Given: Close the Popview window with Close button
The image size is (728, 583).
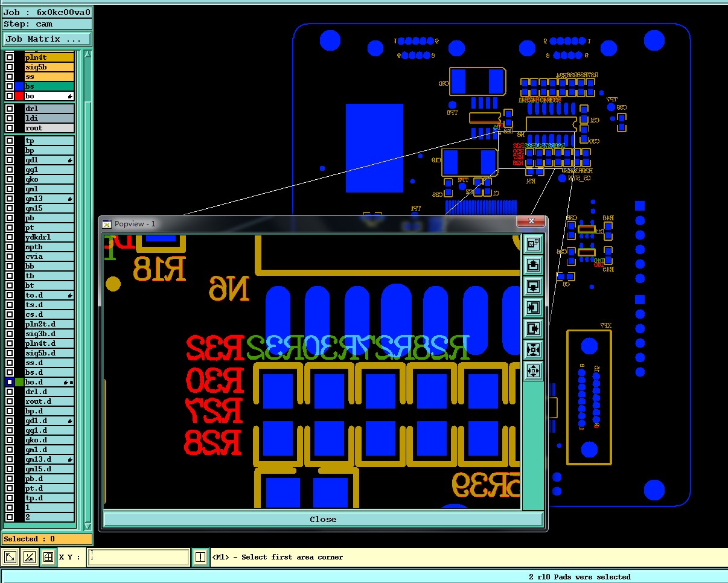Looking at the screenshot, I should click(323, 519).
